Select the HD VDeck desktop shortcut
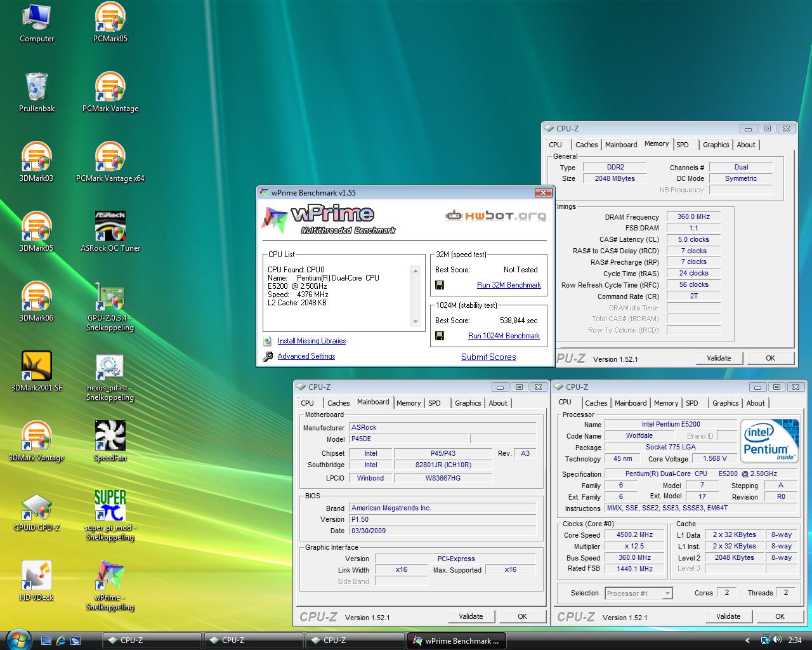The height and width of the screenshot is (650, 812). pos(37,581)
